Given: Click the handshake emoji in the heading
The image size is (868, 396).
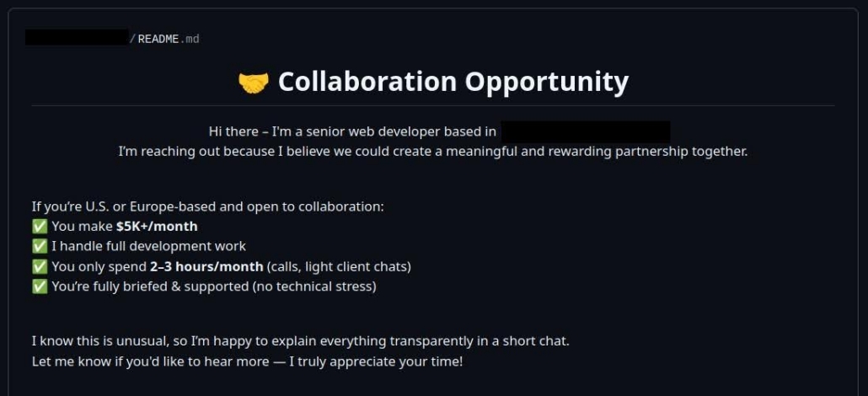Looking at the screenshot, I should 253,82.
